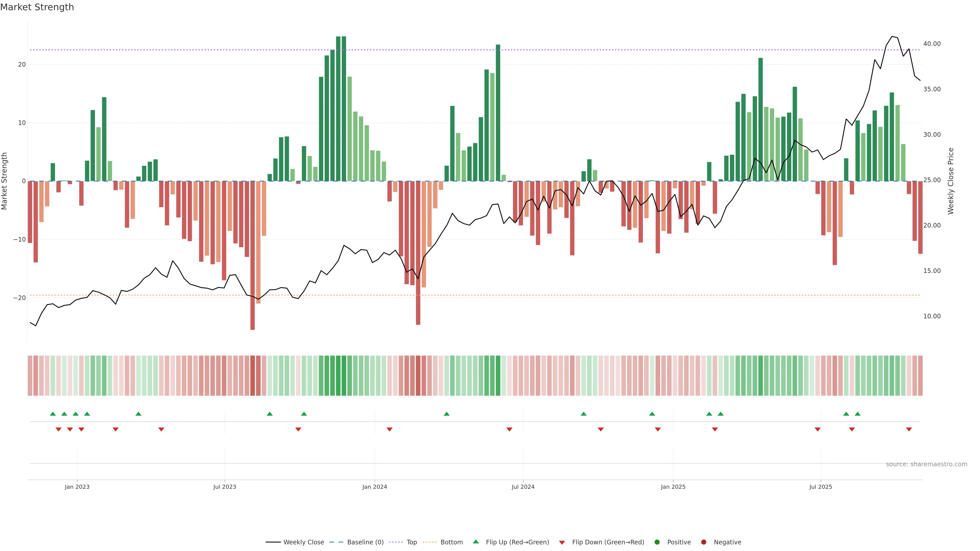Click the red Flip Down legend triangle
Image resolution: width=980 pixels, height=551 pixels.
pos(562,543)
